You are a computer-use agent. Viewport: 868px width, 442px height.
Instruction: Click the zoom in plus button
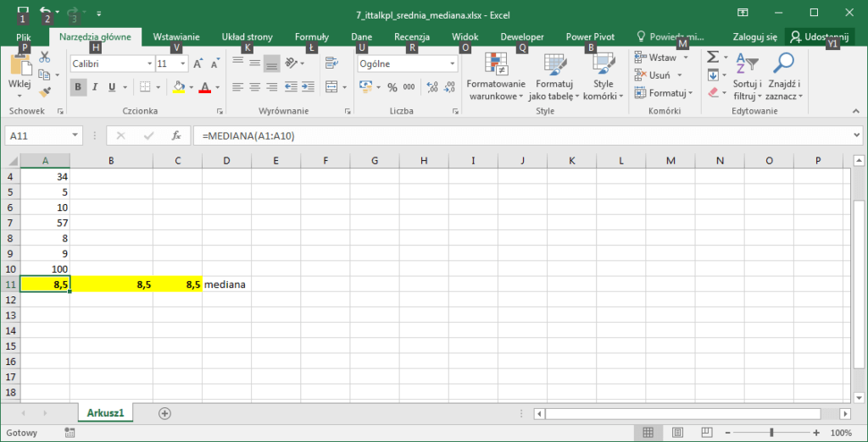point(816,432)
